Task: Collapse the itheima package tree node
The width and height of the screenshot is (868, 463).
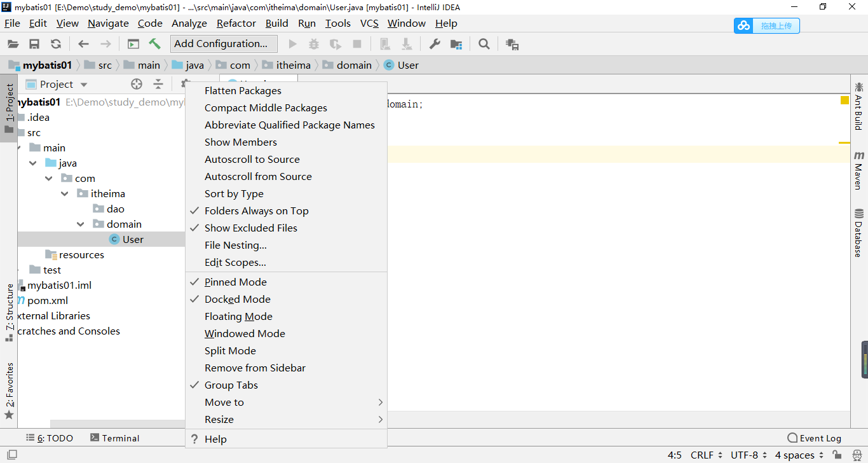Action: click(x=65, y=193)
